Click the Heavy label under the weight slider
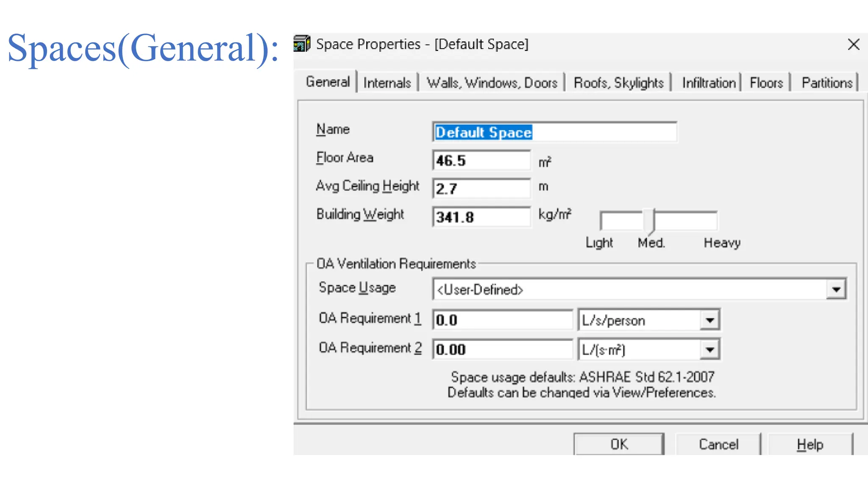This screenshot has height=488, width=868. point(722,243)
